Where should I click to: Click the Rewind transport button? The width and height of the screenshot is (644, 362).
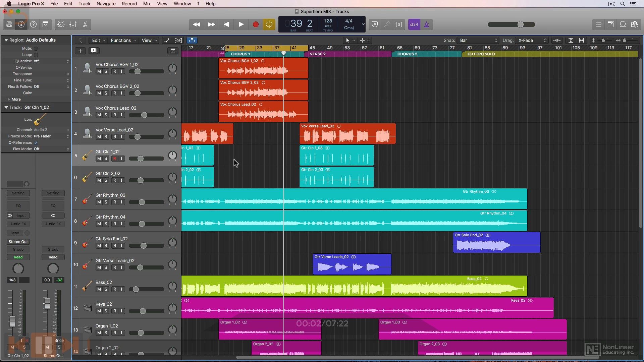[x=197, y=24]
